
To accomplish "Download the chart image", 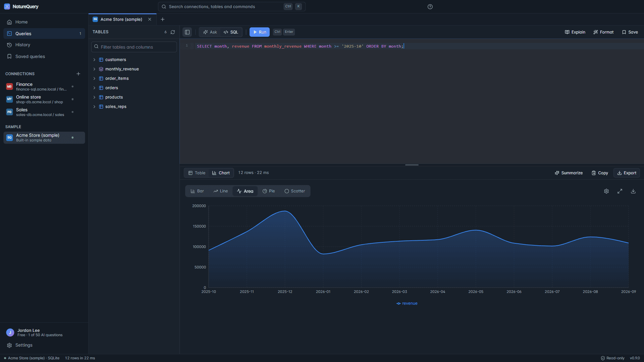I will pyautogui.click(x=633, y=191).
